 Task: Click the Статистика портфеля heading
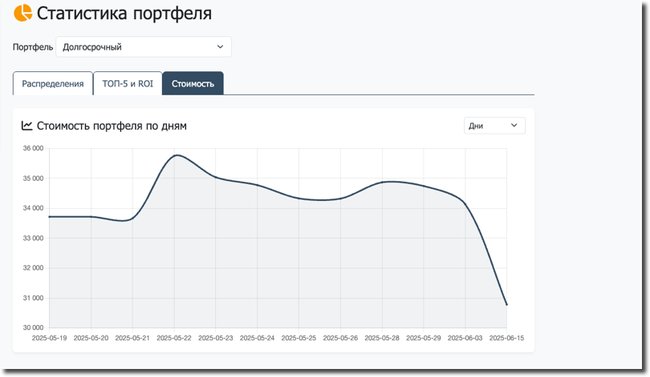(x=124, y=13)
